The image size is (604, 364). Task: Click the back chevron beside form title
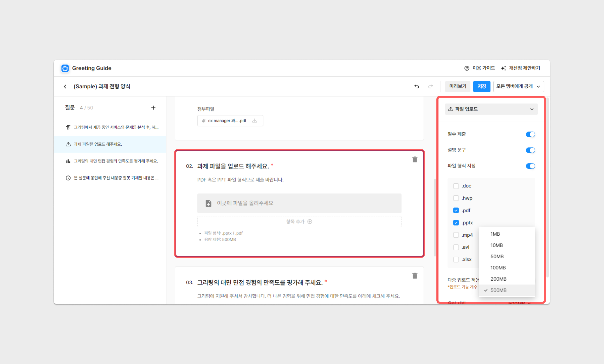click(x=65, y=87)
